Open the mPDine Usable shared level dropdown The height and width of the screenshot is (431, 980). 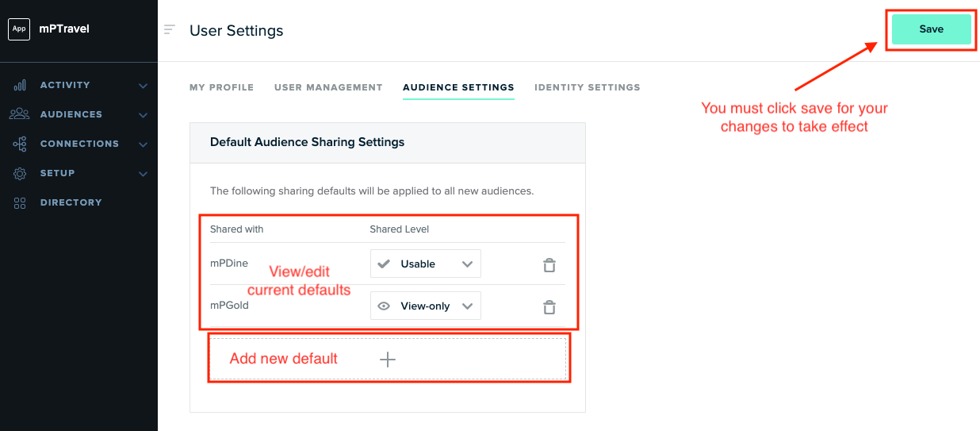point(425,264)
